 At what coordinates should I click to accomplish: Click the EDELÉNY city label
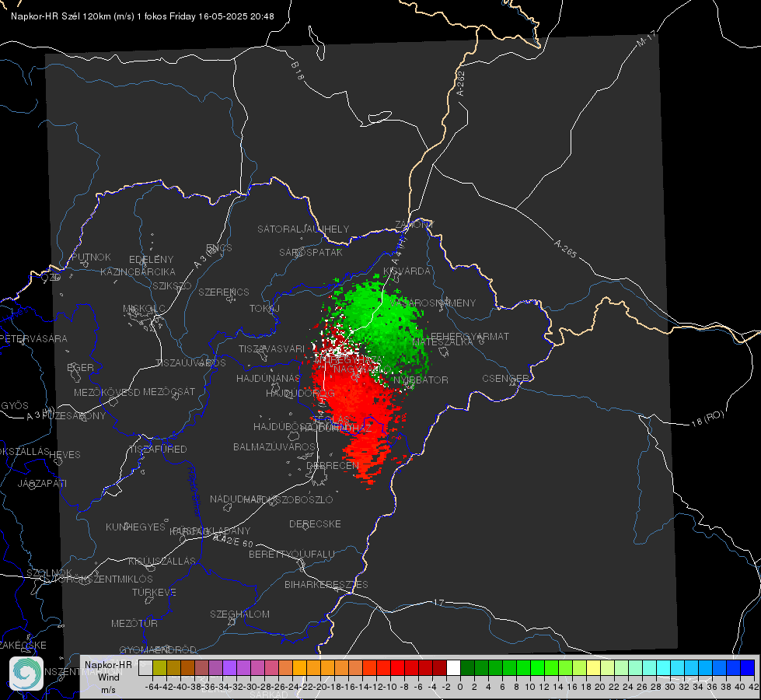point(151,260)
